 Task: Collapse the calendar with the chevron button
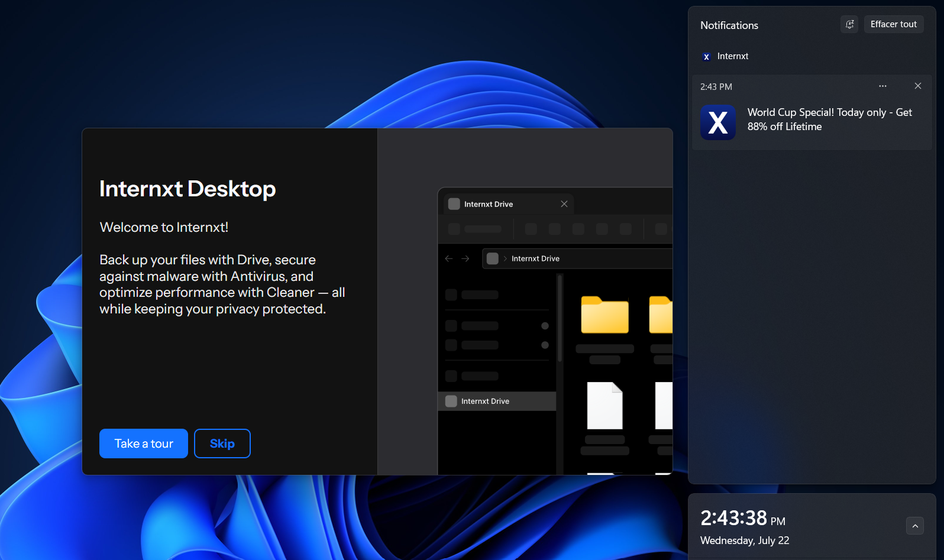[x=915, y=526]
